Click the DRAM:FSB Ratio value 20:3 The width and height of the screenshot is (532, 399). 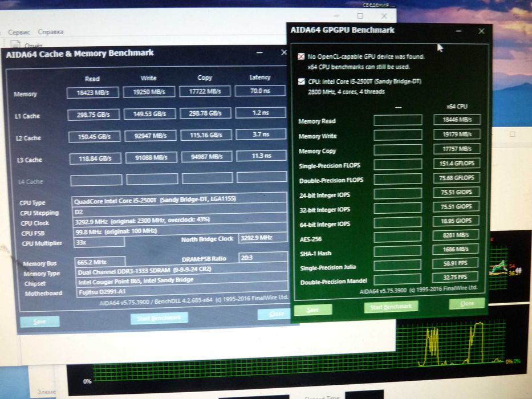pyautogui.click(x=263, y=258)
